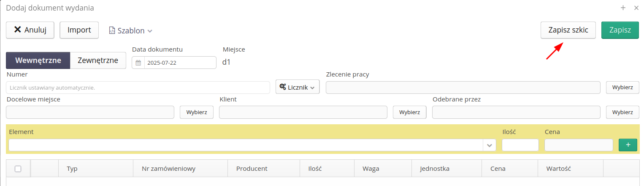644x186 pixels.
Task: Click the green plus add-element button
Action: click(628, 145)
